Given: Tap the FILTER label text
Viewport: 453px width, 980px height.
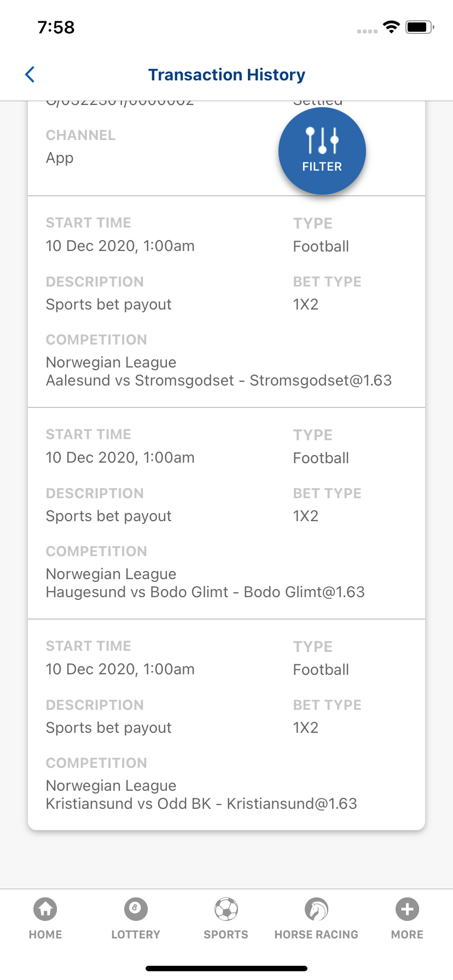Looking at the screenshot, I should 322,167.
